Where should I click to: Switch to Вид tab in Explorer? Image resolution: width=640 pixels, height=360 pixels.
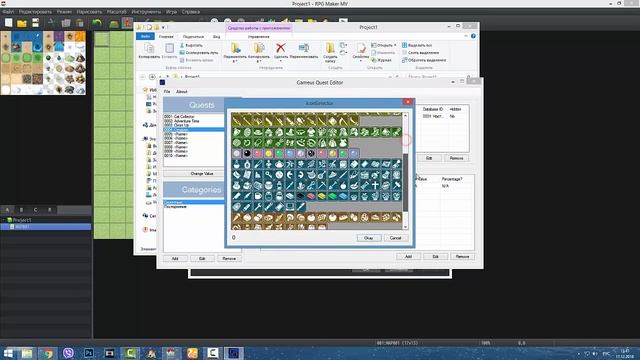tap(216, 36)
